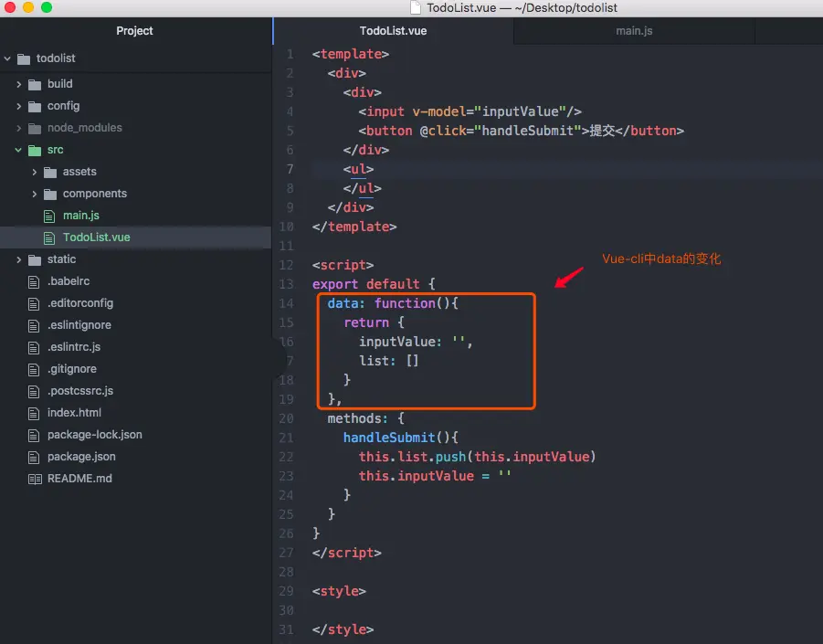Expand the components folder chevron
The height and width of the screenshot is (644, 823).
click(34, 195)
